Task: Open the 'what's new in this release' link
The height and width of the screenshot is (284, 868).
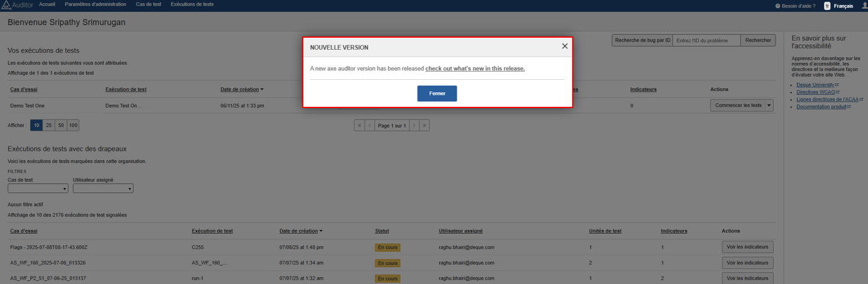Action: 475,68
